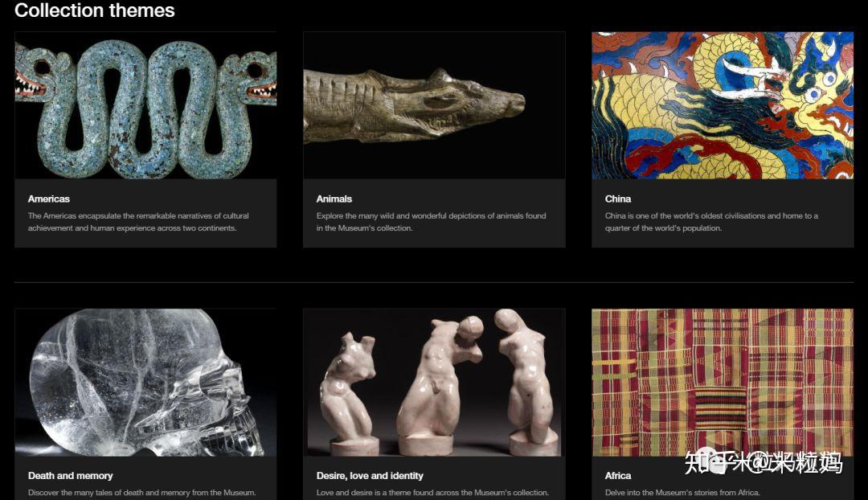Click the China title link

pyautogui.click(x=618, y=199)
